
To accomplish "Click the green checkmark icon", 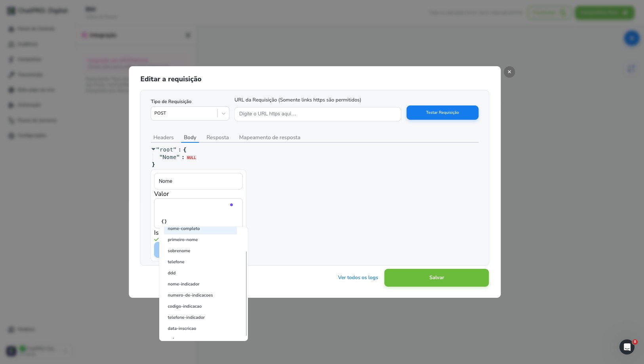I will point(156,239).
